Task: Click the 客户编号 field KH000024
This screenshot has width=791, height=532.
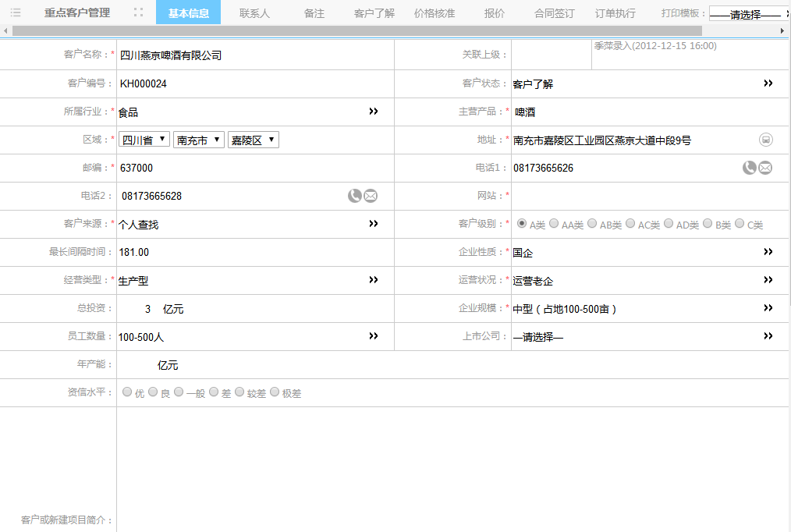Action: click(255, 83)
